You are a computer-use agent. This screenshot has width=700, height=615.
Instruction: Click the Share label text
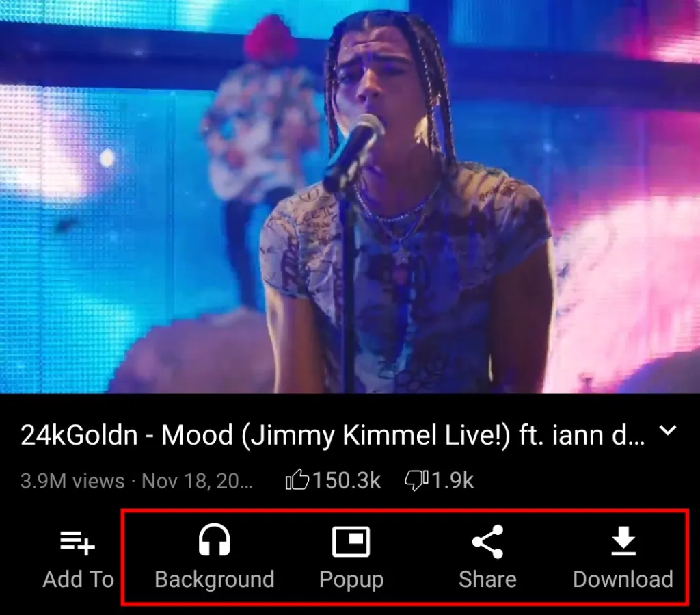(487, 579)
